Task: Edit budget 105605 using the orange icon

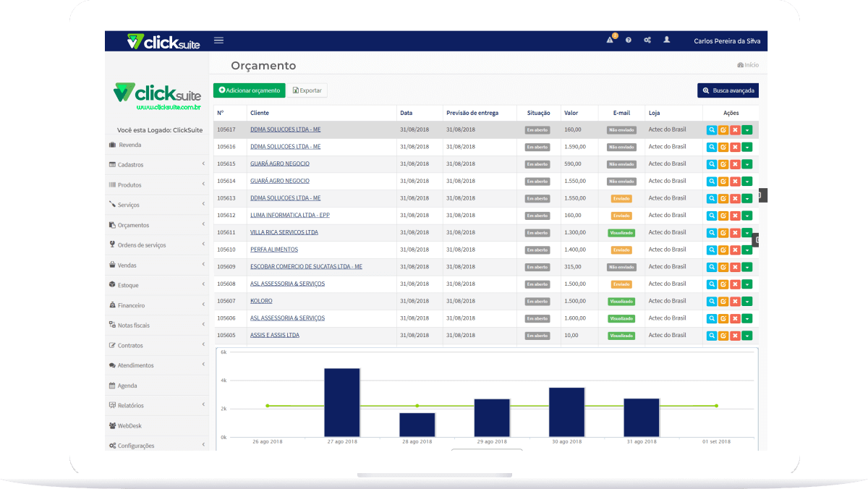Action: point(723,336)
